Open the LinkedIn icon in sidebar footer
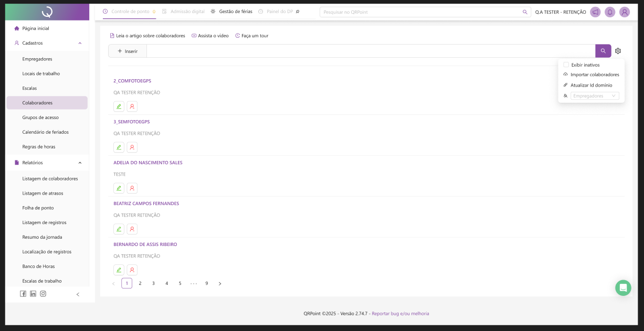 click(x=33, y=294)
